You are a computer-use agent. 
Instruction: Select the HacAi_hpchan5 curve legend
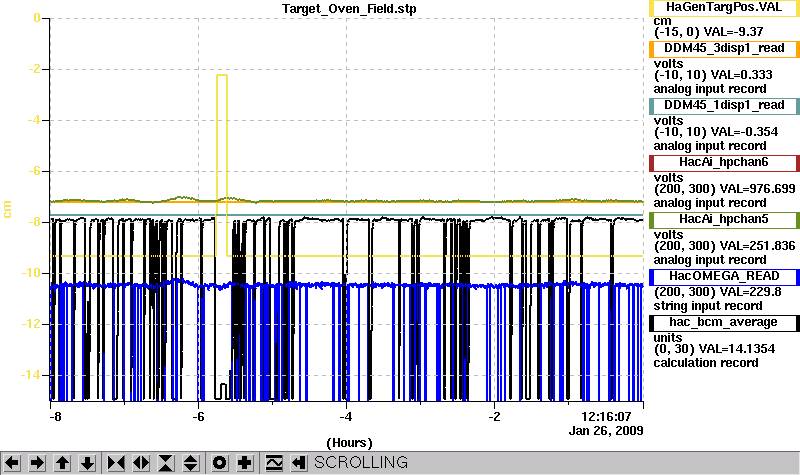[724, 220]
